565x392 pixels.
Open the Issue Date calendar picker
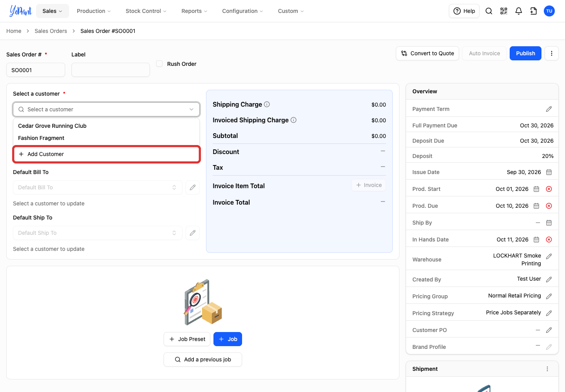pyautogui.click(x=549, y=172)
